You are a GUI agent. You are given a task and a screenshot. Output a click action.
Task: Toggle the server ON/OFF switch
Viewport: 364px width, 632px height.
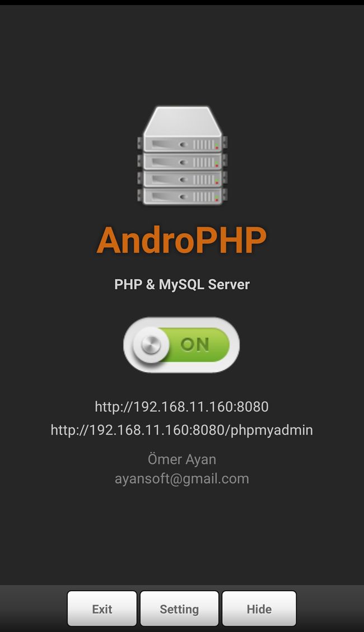pyautogui.click(x=181, y=345)
